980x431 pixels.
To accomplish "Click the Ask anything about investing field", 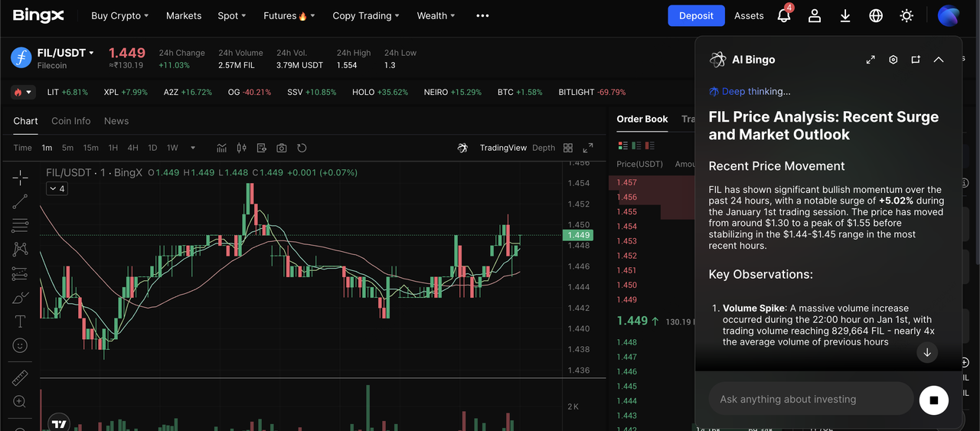I will pyautogui.click(x=810, y=400).
